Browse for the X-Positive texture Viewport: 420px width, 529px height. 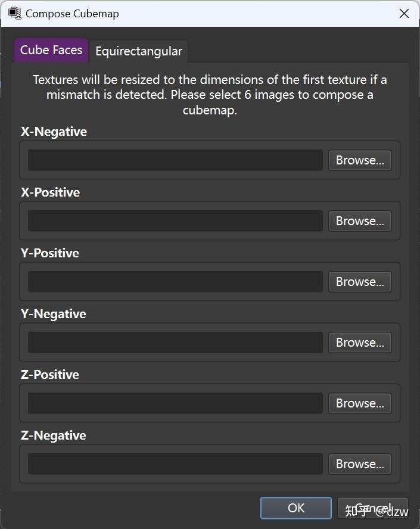coord(360,221)
